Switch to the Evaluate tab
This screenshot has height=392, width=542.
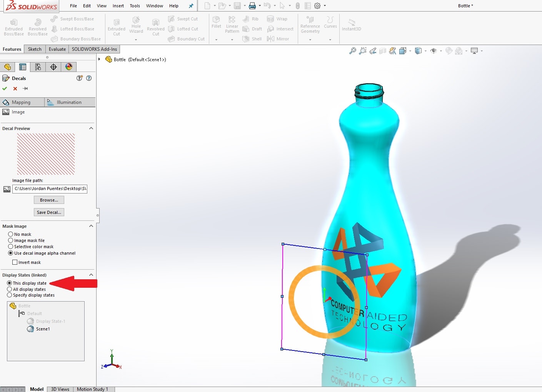point(57,49)
